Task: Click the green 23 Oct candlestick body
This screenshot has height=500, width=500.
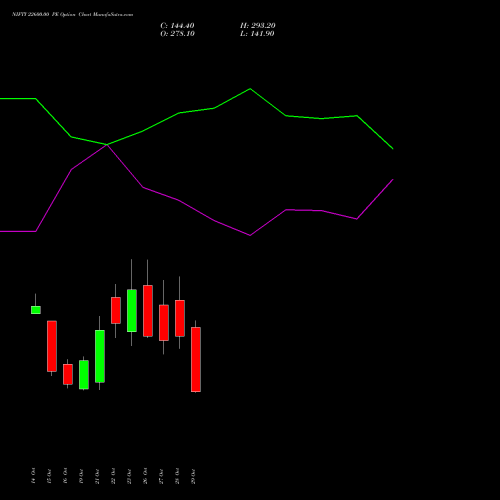Action: click(132, 311)
